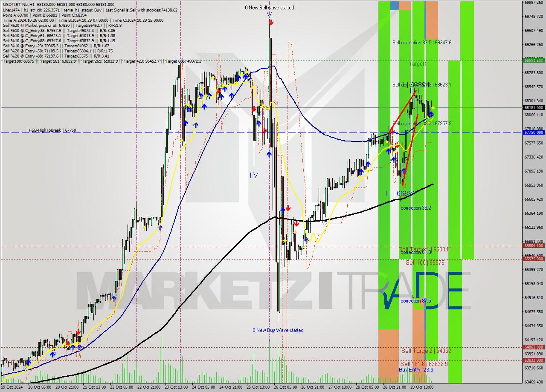Click the 'Sell 161.8 | 63832.9' label
This screenshot has width=546, height=392.
coord(424,364)
